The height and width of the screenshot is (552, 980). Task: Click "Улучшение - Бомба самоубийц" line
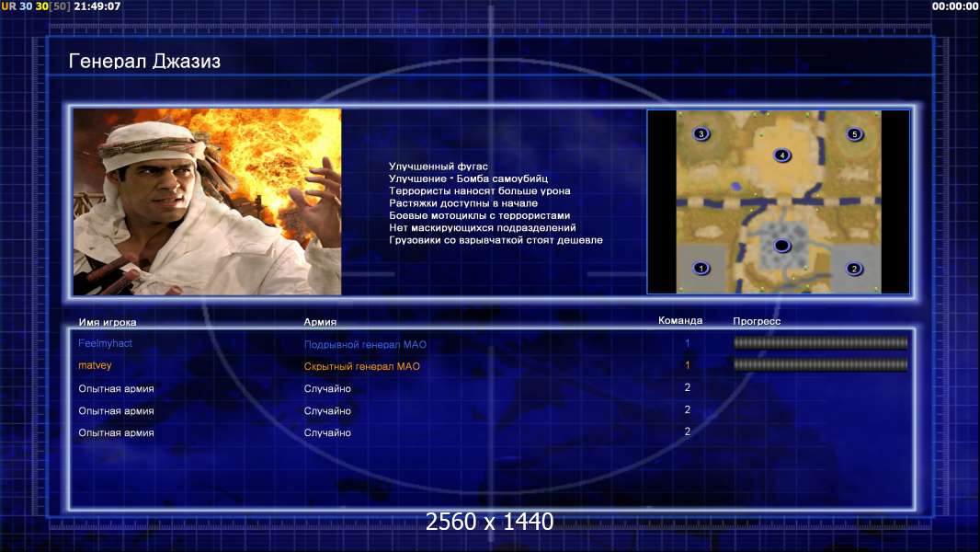(468, 178)
